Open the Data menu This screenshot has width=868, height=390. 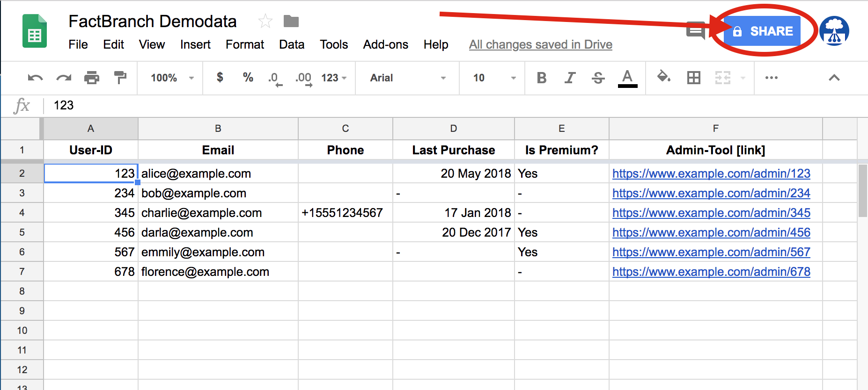[x=292, y=44]
